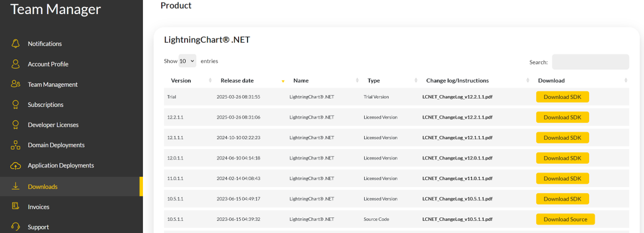The image size is (644, 233).
Task: Click the Developer Licenses badge icon
Action: point(16,125)
